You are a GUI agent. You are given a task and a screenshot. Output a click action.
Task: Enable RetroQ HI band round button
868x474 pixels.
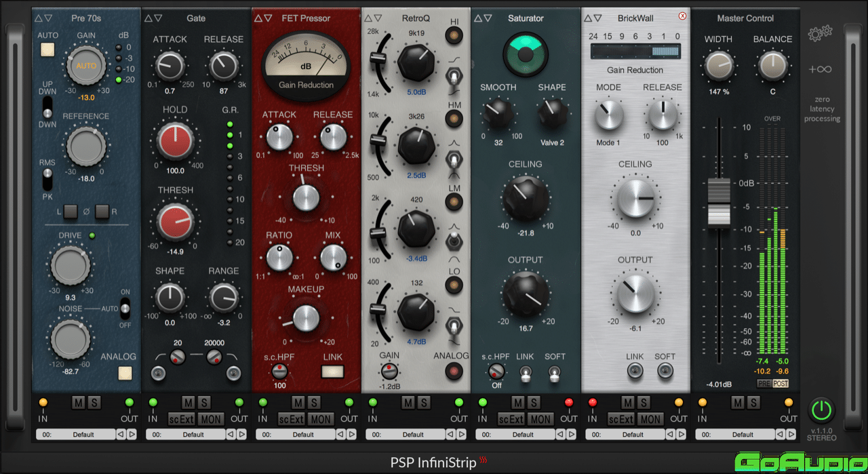454,39
